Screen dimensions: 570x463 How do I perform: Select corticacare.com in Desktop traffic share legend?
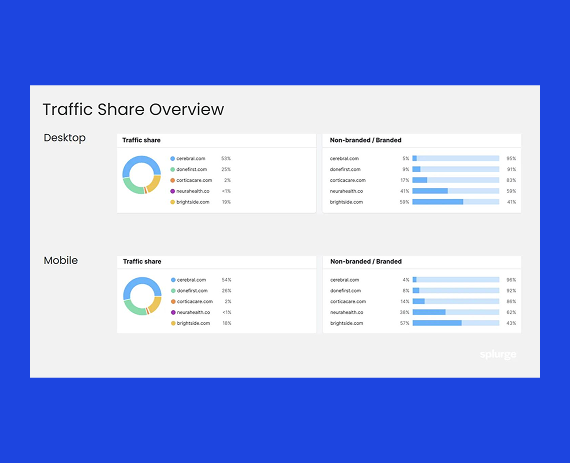(x=194, y=180)
